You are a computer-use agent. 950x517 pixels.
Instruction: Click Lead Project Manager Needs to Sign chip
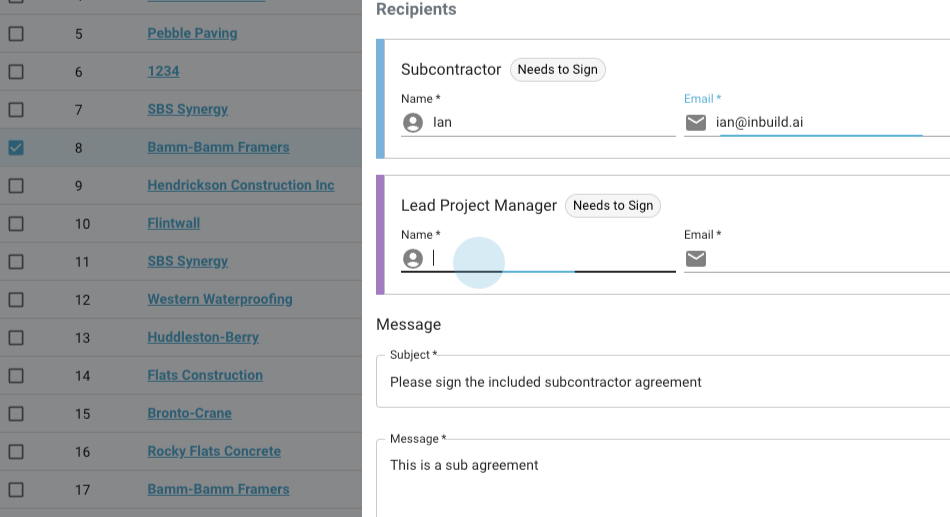[x=613, y=206]
